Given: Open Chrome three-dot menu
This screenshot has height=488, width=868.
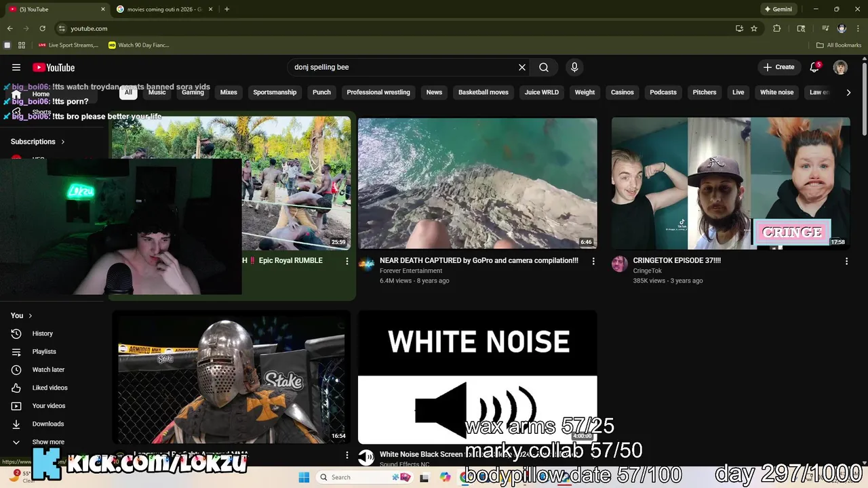Looking at the screenshot, I should point(858,28).
